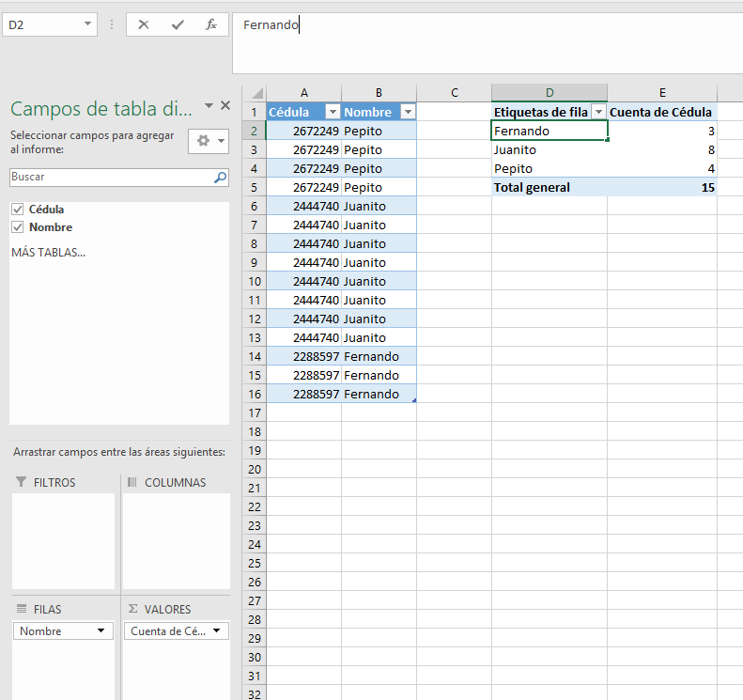Select column B header

click(x=379, y=92)
